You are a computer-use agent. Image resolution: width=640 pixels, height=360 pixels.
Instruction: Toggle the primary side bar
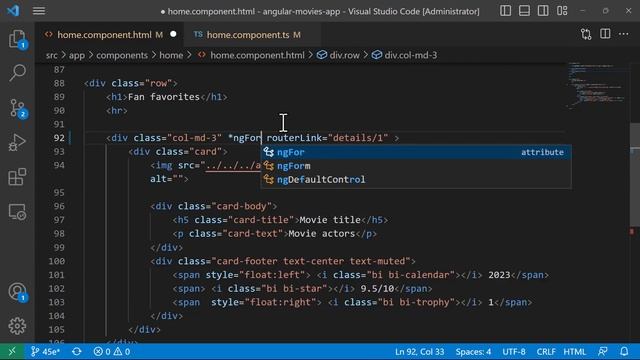tap(505, 11)
